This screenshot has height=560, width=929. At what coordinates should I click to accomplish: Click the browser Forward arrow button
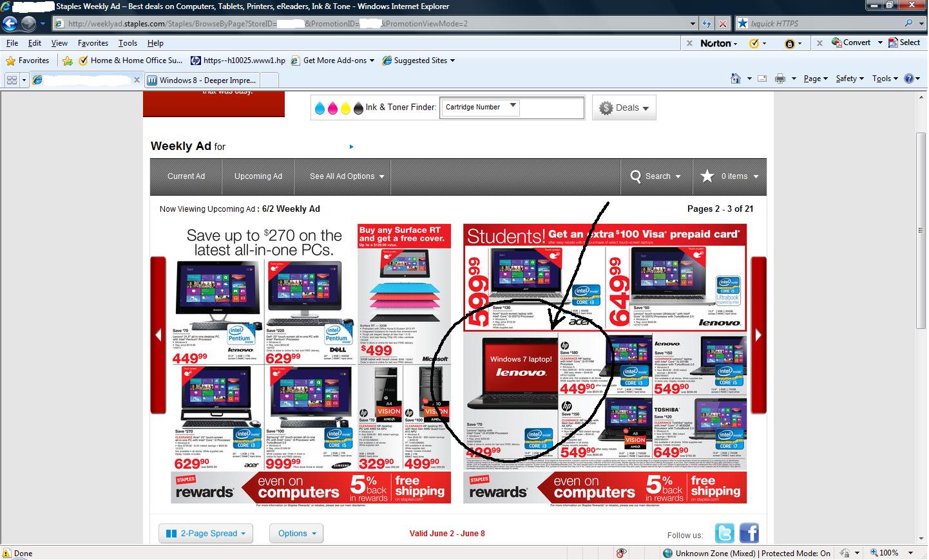click(28, 24)
